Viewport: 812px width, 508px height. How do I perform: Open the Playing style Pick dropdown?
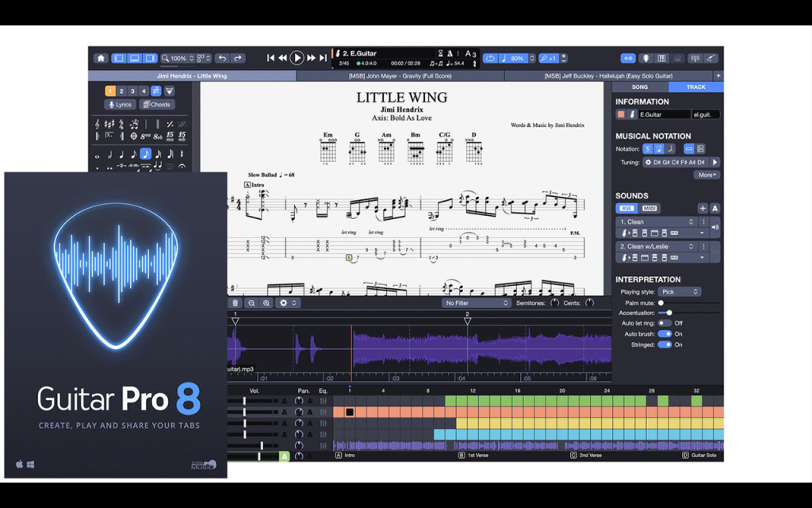pyautogui.click(x=680, y=292)
